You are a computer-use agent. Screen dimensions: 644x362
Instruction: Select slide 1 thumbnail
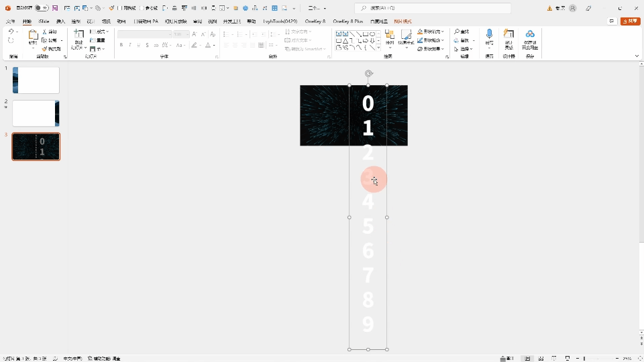tap(36, 80)
